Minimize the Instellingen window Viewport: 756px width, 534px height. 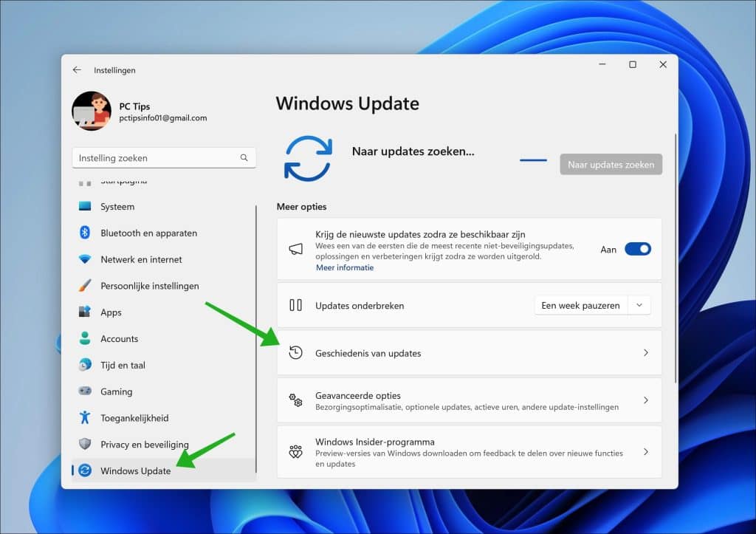tap(602, 65)
